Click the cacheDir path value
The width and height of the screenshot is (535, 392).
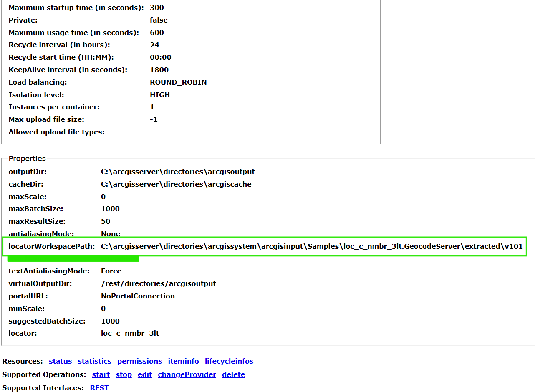pos(176,184)
